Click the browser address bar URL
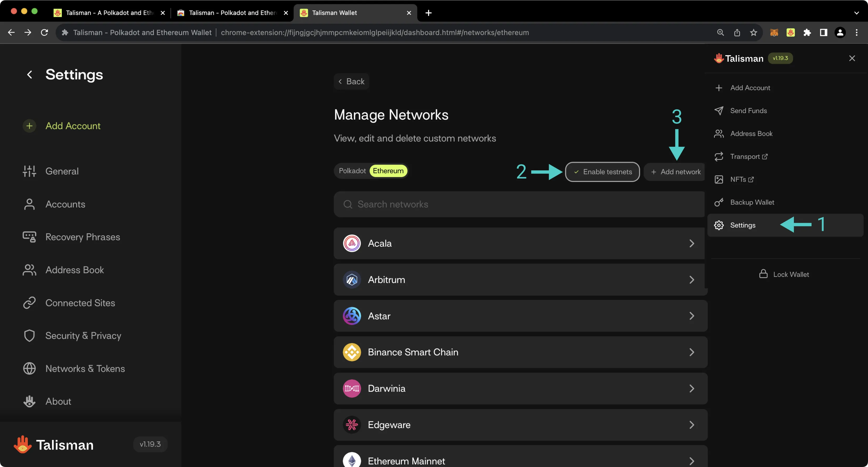 pyautogui.click(x=375, y=32)
